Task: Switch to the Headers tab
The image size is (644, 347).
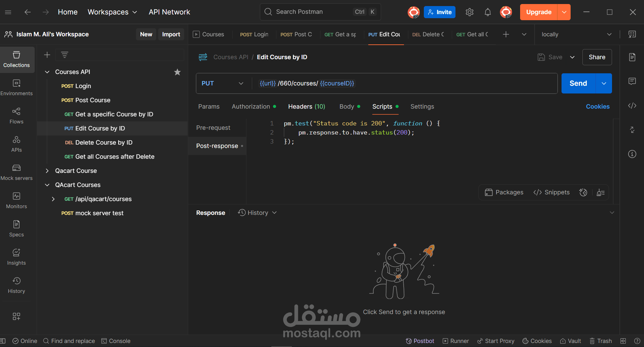Action: [x=307, y=107]
